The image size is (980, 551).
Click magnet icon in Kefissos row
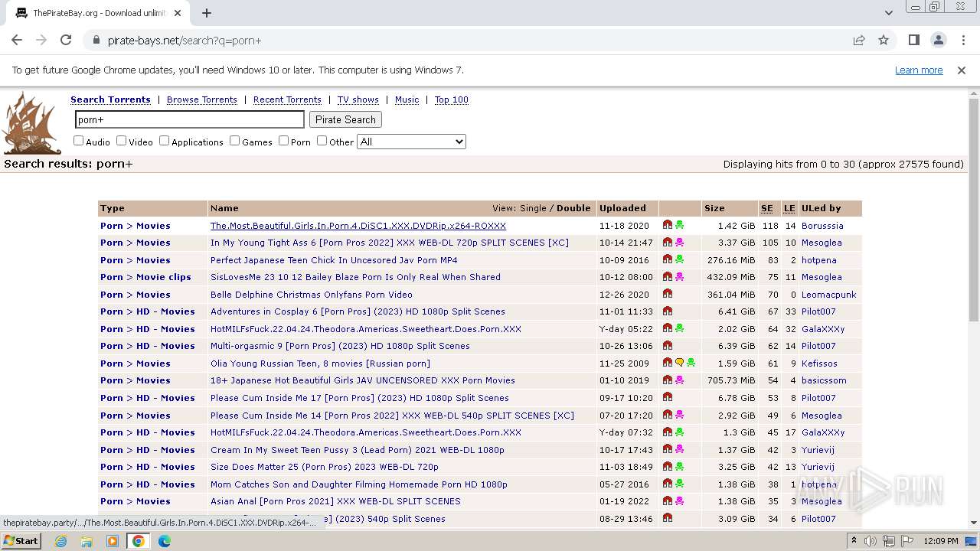pyautogui.click(x=668, y=363)
